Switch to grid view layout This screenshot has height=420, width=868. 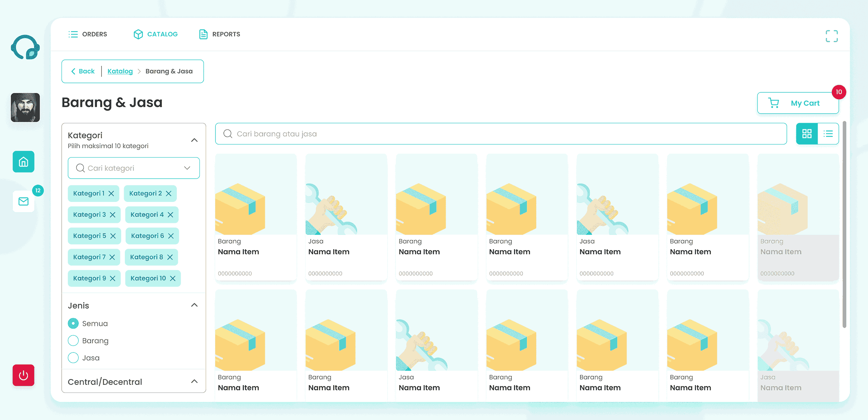tap(807, 134)
